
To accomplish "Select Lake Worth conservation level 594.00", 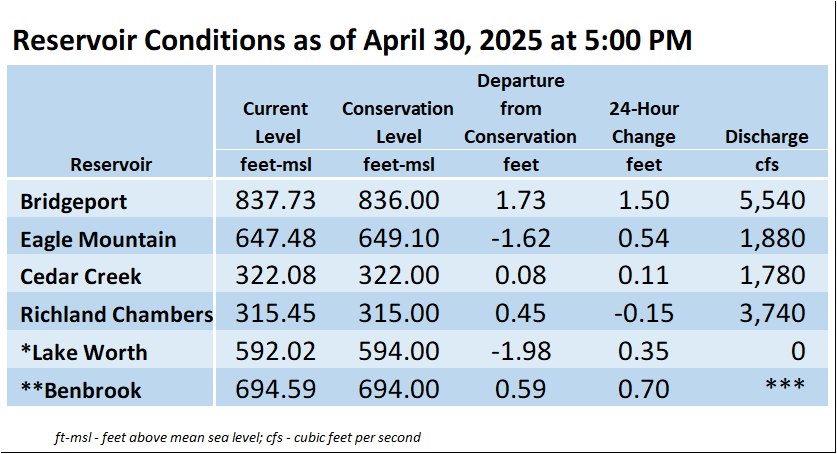I will (x=398, y=352).
